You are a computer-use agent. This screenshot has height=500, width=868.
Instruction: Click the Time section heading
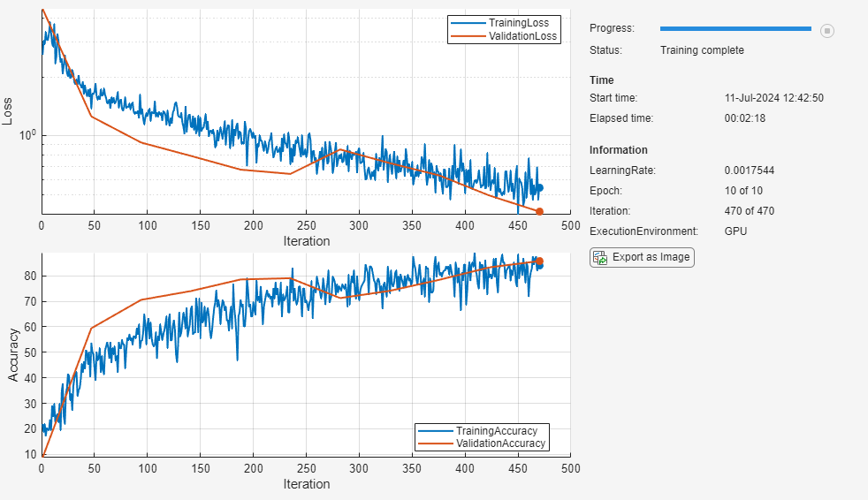tap(601, 80)
